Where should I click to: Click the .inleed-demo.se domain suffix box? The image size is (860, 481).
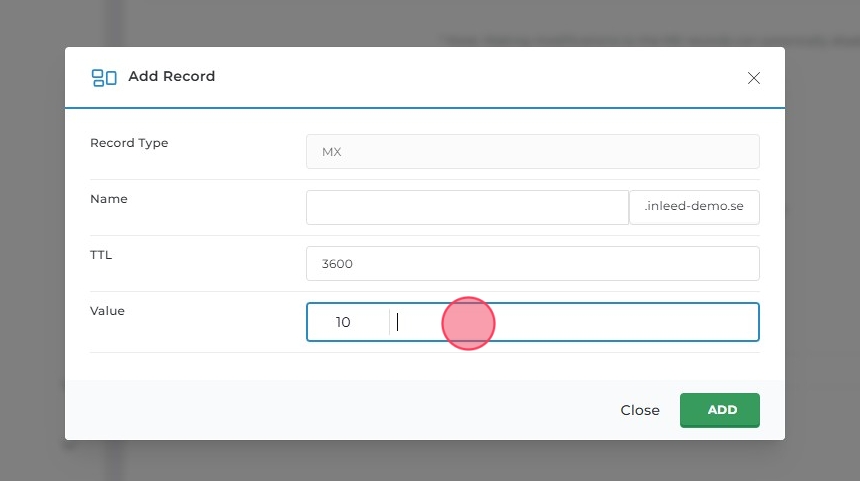(x=694, y=208)
